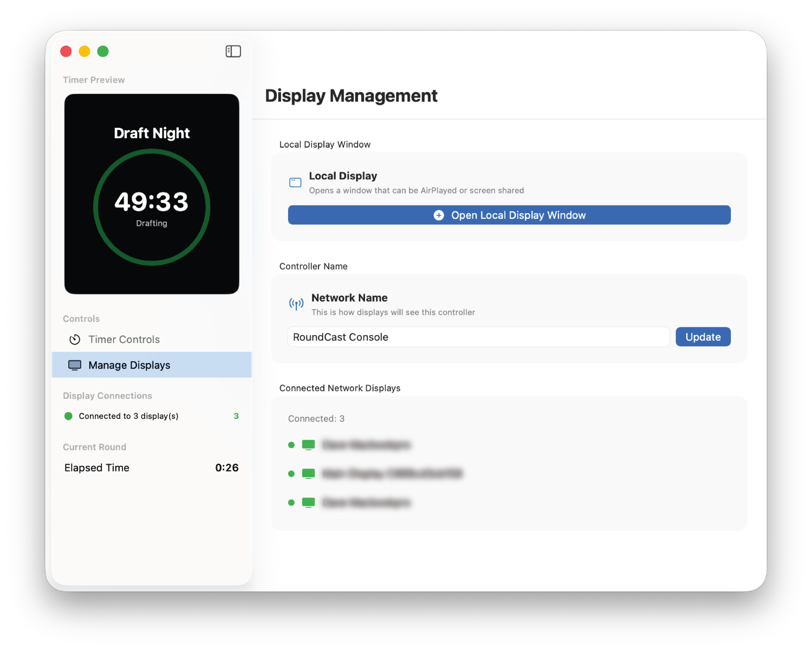Click the green connection status dot in the sidebar
The width and height of the screenshot is (812, 651).
69,416
